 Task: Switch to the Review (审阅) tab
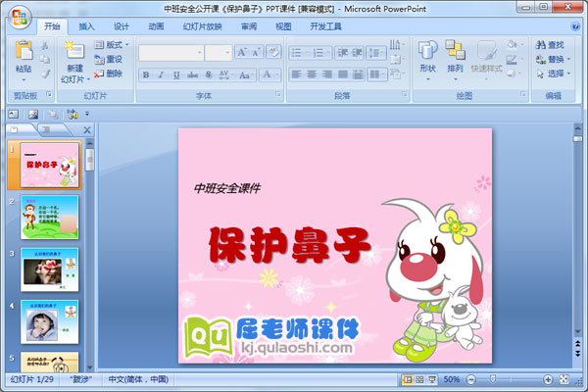[x=249, y=26]
